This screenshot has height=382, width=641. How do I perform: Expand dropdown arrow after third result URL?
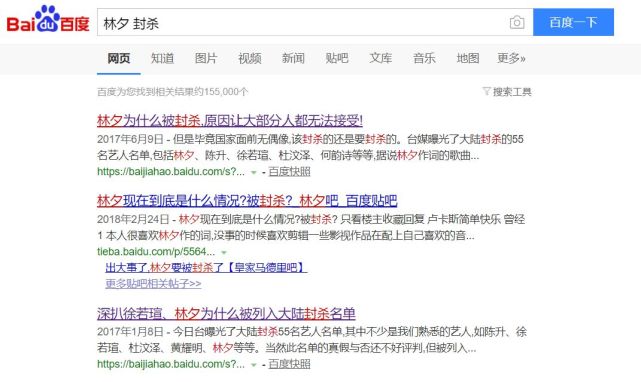(253, 364)
